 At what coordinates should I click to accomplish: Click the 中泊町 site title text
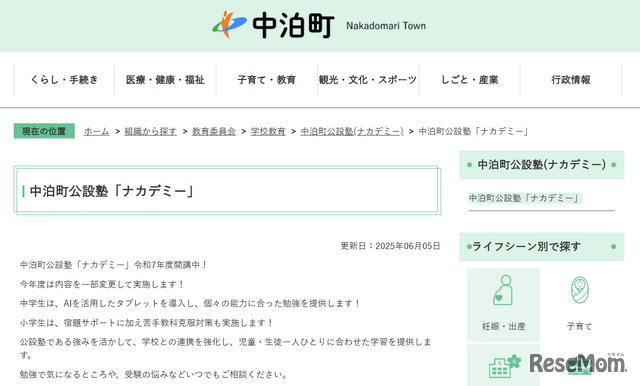[293, 26]
